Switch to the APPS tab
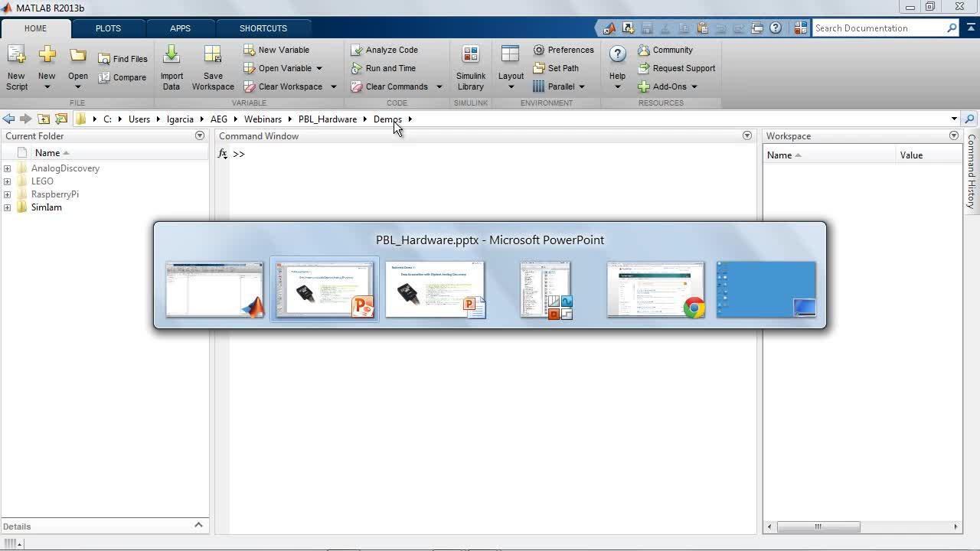This screenshot has height=551, width=980. [180, 28]
